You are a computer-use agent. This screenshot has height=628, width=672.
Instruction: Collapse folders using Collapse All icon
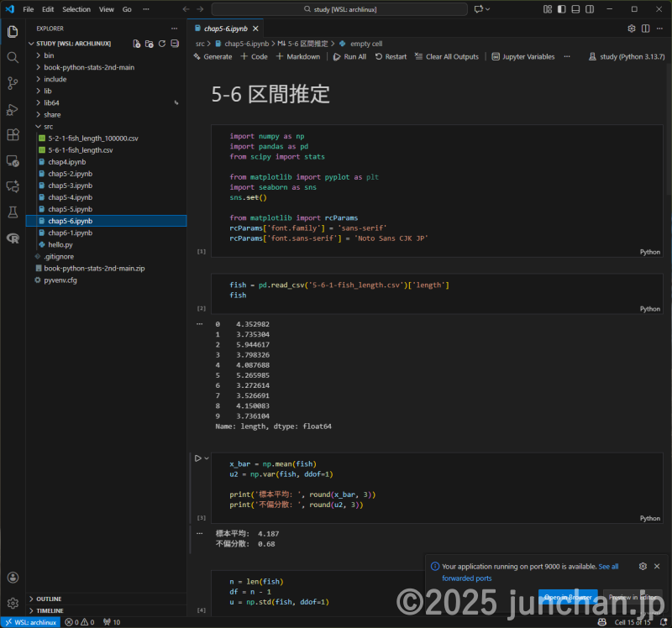coord(174,44)
